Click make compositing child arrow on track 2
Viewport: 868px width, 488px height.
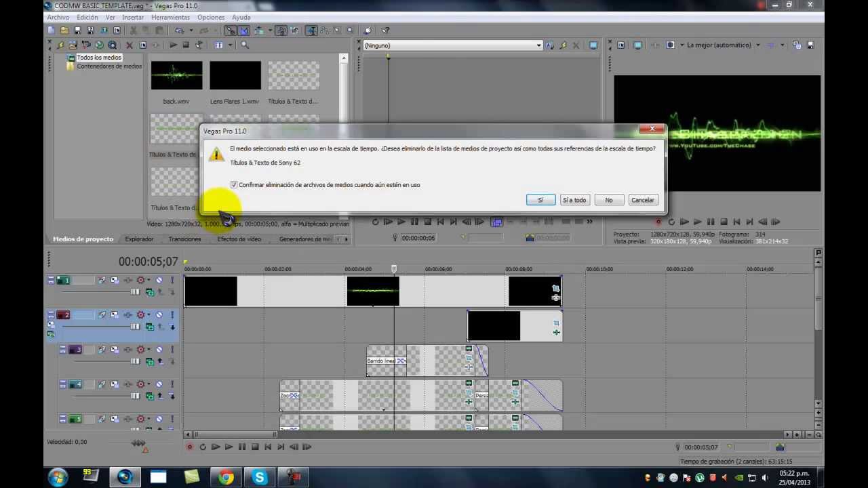172,327
